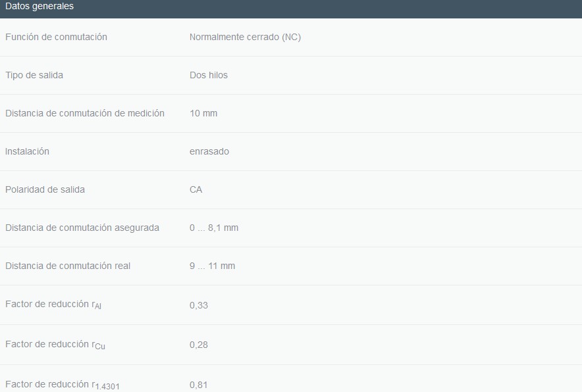Click the value 'enrasado'
Screen dimensions: 582x392
pyautogui.click(x=209, y=152)
